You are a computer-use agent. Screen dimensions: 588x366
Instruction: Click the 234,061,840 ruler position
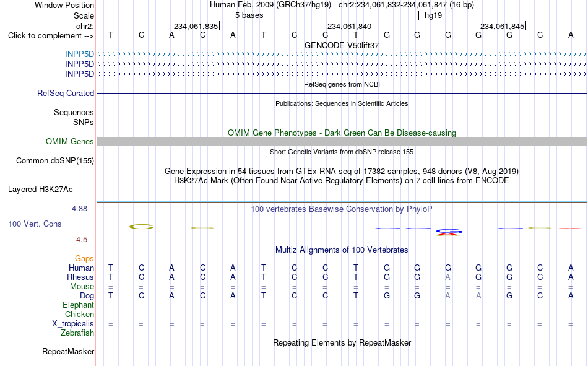click(x=349, y=26)
